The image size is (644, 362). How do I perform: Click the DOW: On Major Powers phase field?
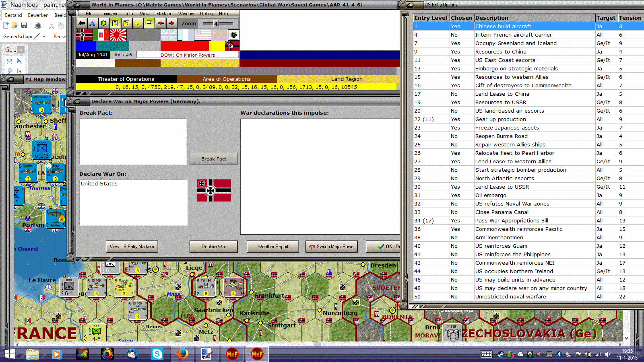click(188, 55)
